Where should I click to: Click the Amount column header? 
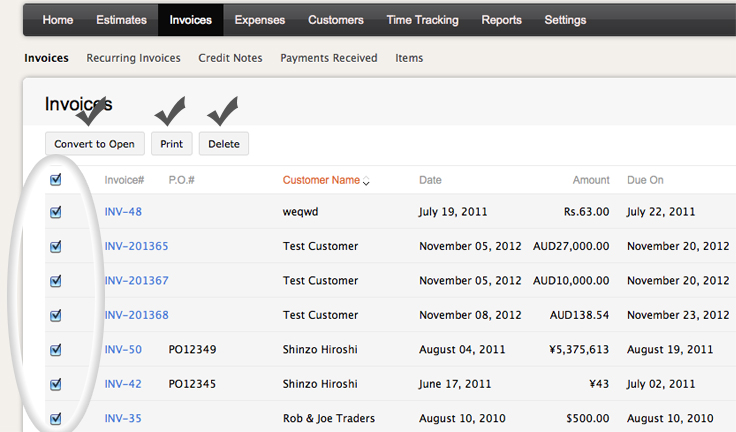point(591,180)
